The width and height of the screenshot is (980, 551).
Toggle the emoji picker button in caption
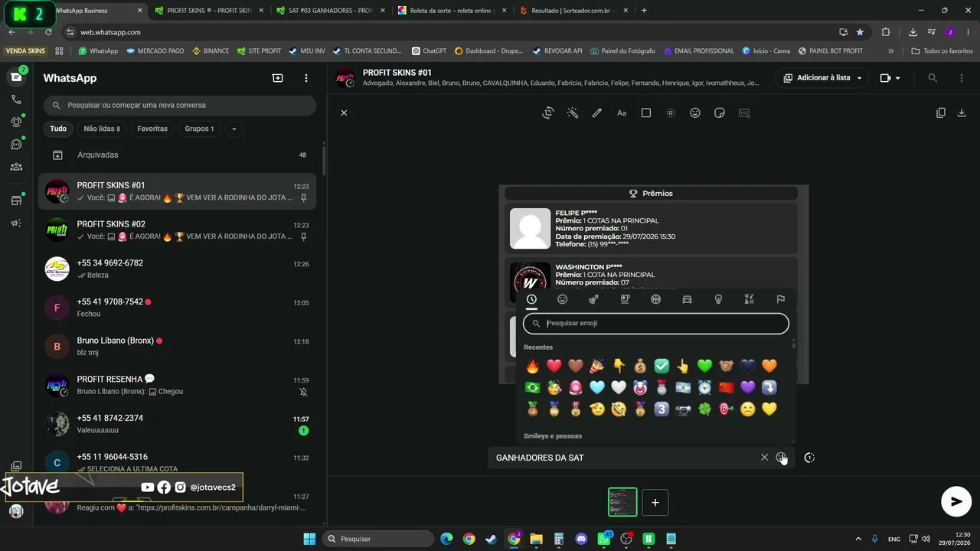pos(781,458)
